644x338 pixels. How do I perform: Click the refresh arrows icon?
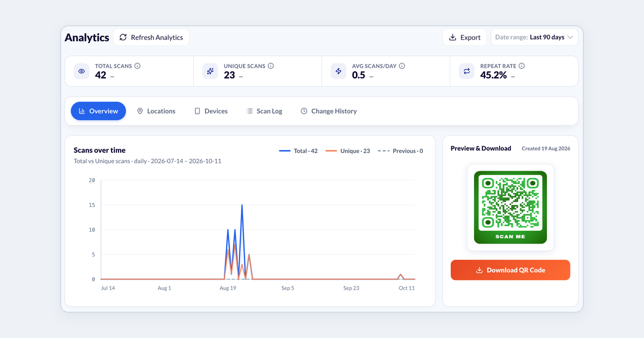pos(123,38)
